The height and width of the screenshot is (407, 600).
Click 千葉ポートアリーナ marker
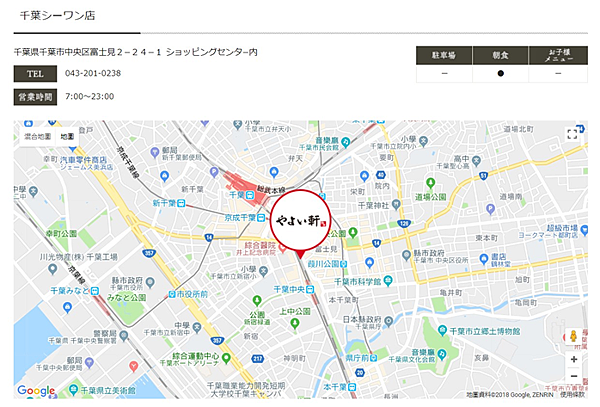227,358
